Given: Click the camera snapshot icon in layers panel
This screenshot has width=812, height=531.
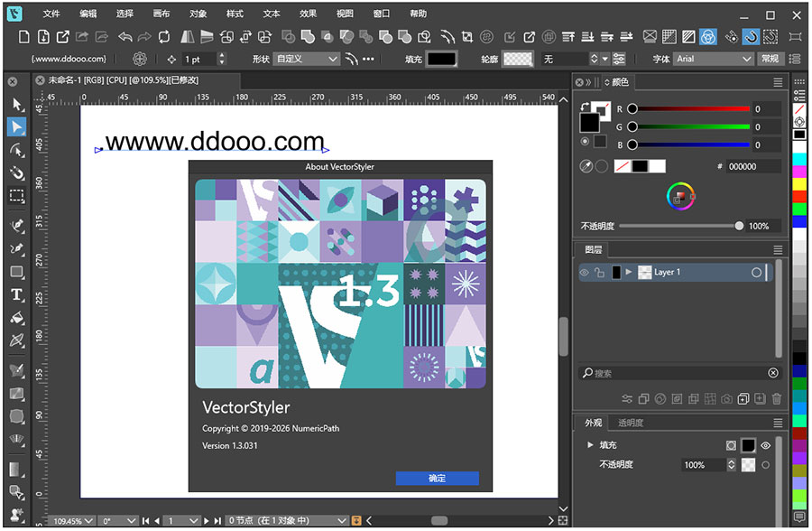Looking at the screenshot, I should point(726,399).
